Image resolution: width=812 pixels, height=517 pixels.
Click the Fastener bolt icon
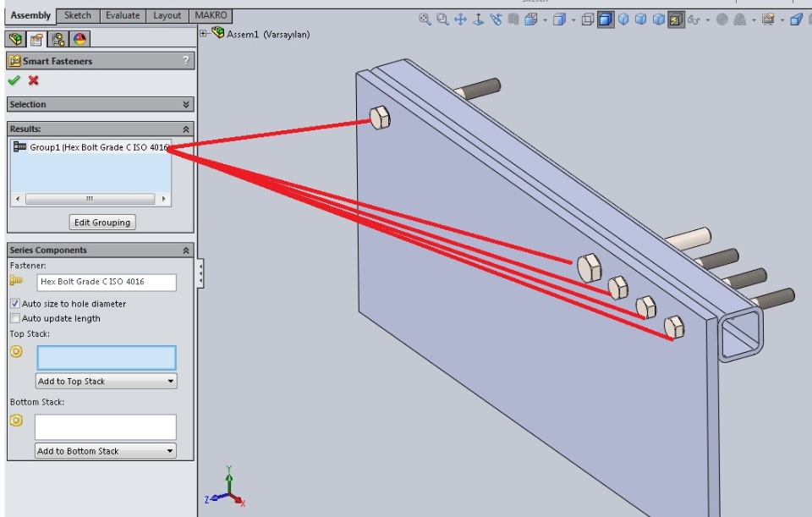click(16, 280)
